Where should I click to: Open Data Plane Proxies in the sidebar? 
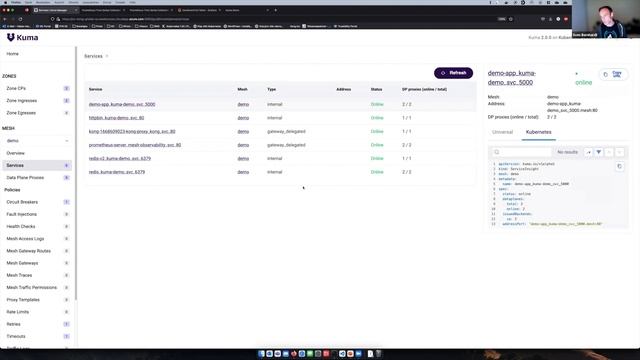pos(25,178)
